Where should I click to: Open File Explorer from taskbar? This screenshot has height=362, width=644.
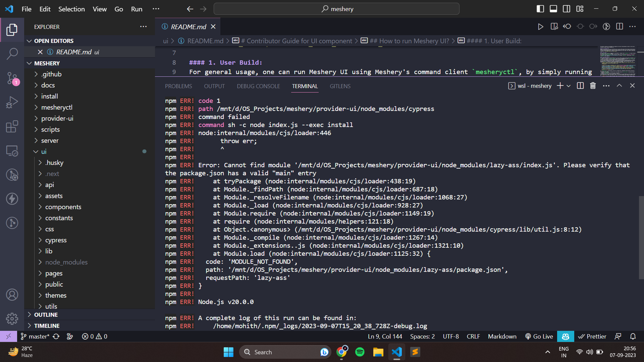click(x=378, y=352)
